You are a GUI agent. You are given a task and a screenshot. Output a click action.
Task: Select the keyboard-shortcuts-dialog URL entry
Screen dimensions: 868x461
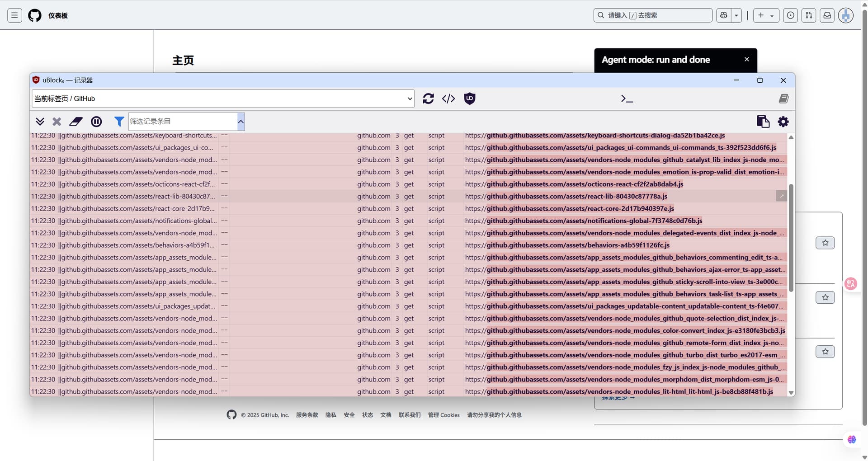tap(595, 136)
